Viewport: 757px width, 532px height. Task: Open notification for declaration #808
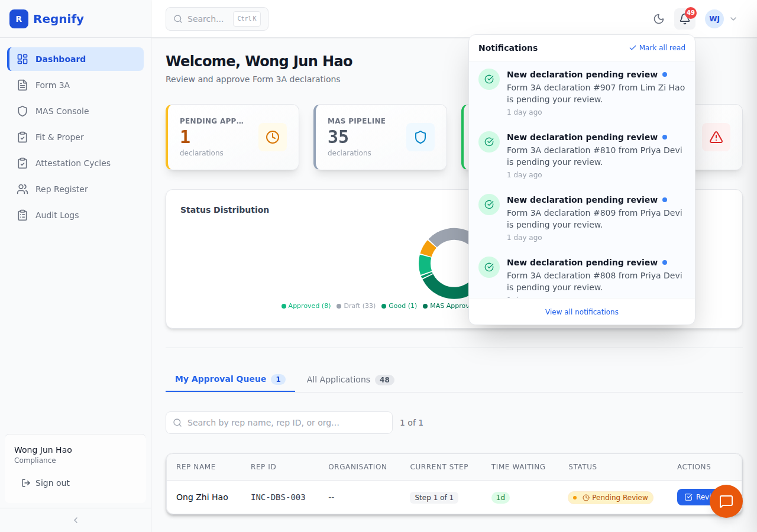pos(582,274)
